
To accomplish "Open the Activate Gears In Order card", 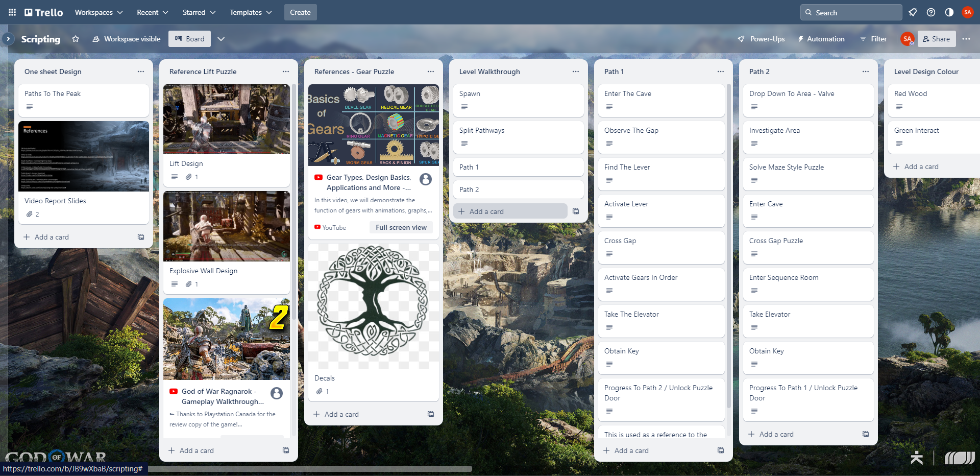I will tap(661, 284).
